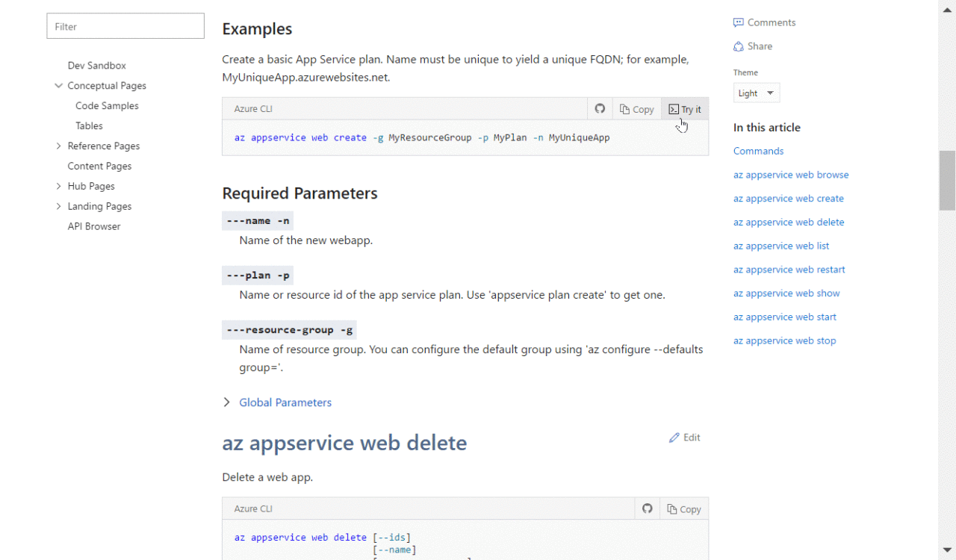Screen dimensions: 956x560
Task: Follow the az appservice web restart link
Action: tap(789, 270)
